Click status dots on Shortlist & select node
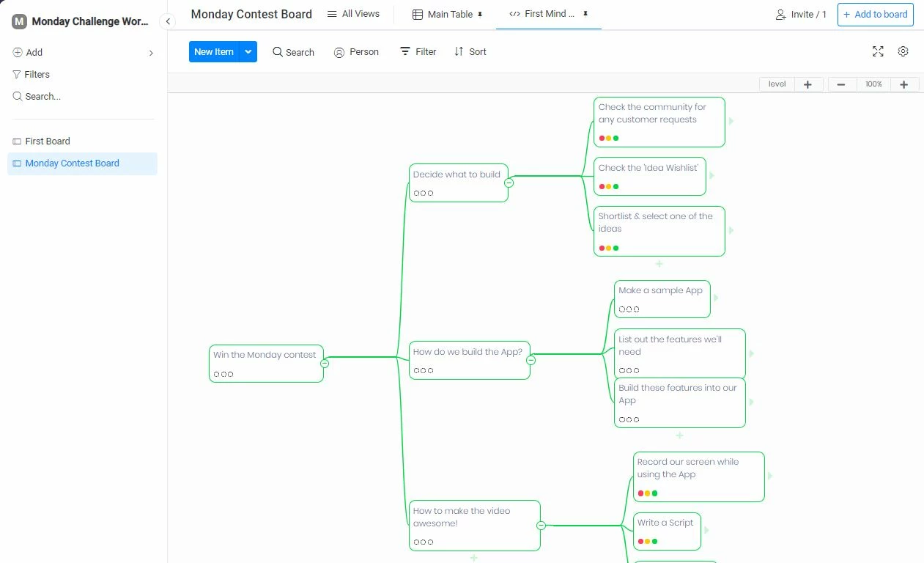 (609, 248)
